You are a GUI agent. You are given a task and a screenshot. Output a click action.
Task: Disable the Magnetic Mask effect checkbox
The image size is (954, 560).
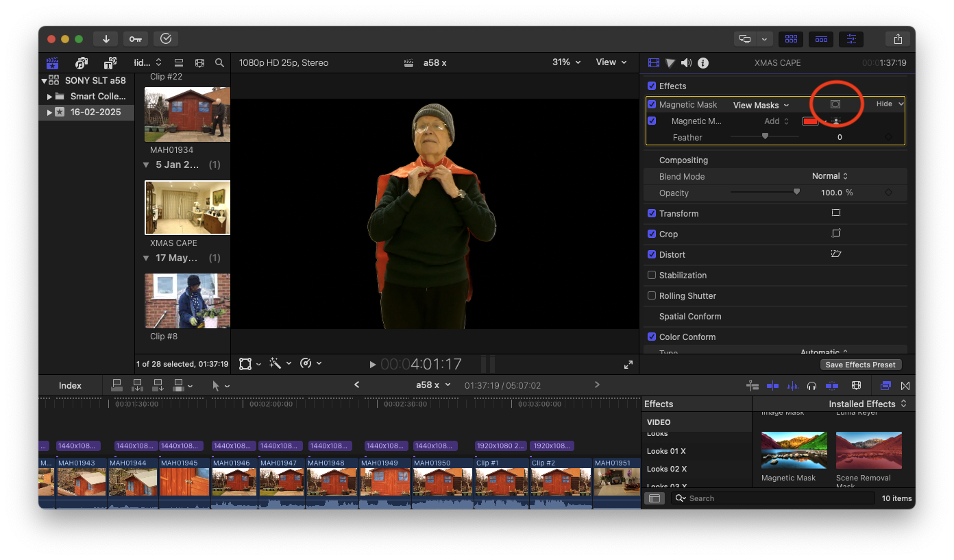(x=652, y=105)
